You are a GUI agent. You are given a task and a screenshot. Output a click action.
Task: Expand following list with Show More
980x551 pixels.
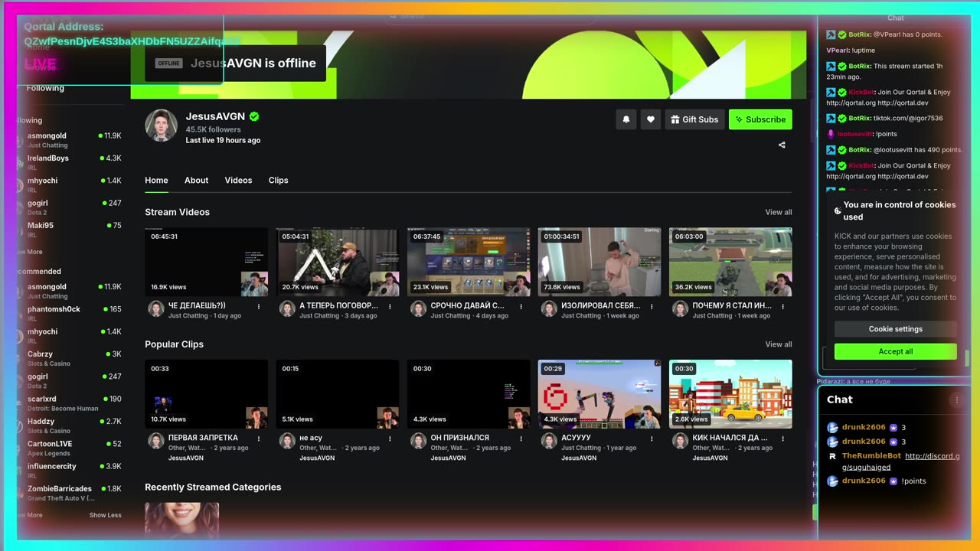click(29, 252)
